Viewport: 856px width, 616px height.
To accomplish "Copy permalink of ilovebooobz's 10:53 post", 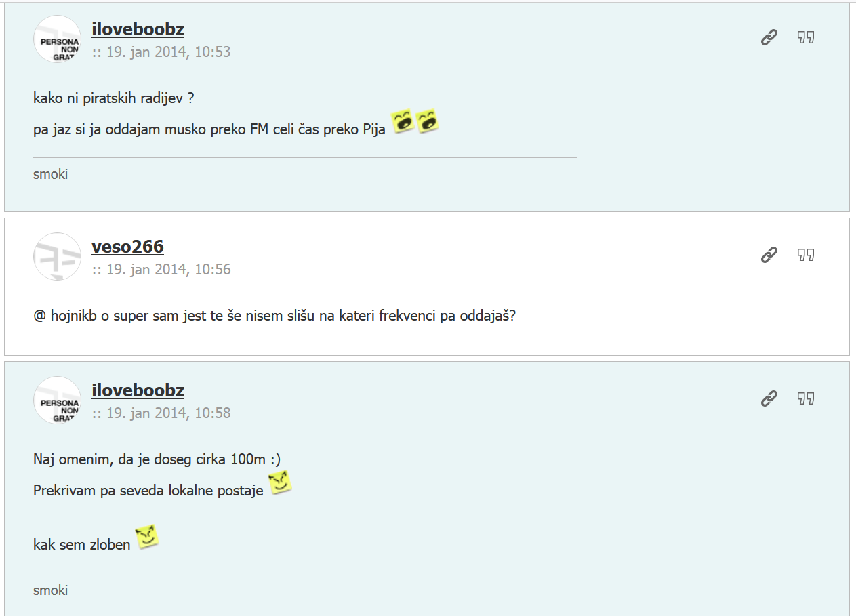I will click(769, 37).
